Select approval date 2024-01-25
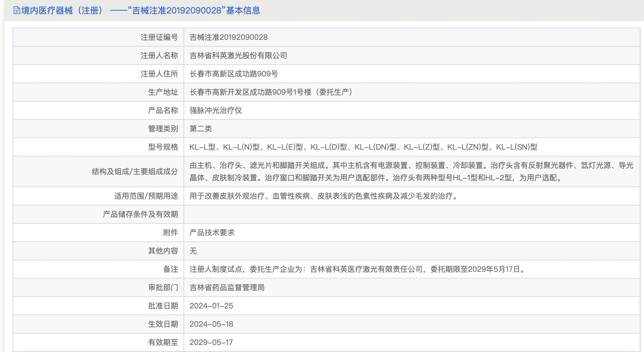The image size is (644, 352). (211, 306)
